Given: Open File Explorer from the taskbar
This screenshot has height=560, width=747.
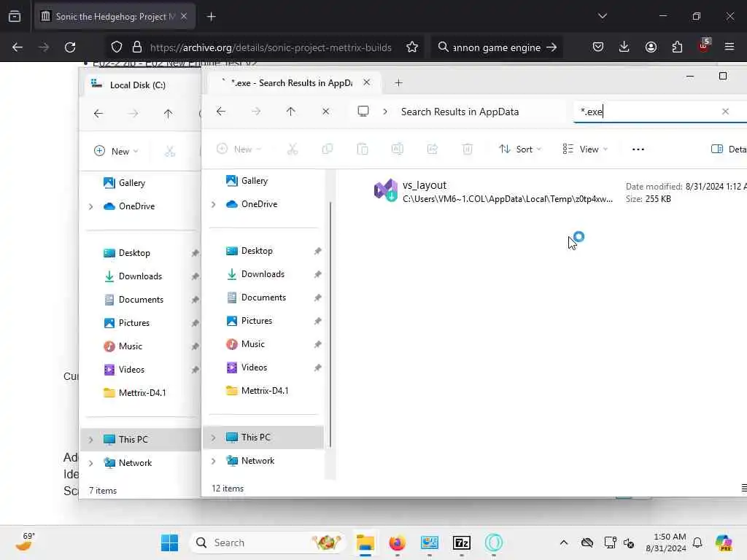Looking at the screenshot, I should [x=365, y=542].
